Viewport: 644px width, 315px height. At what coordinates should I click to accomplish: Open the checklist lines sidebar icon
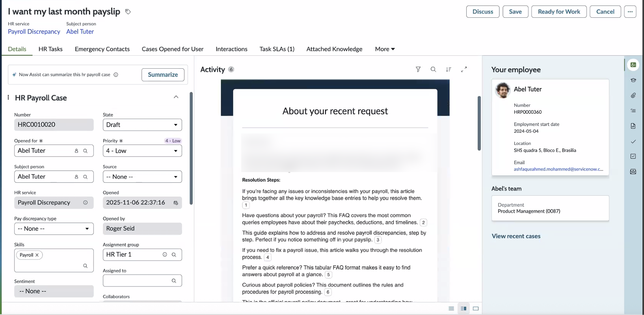point(633,111)
